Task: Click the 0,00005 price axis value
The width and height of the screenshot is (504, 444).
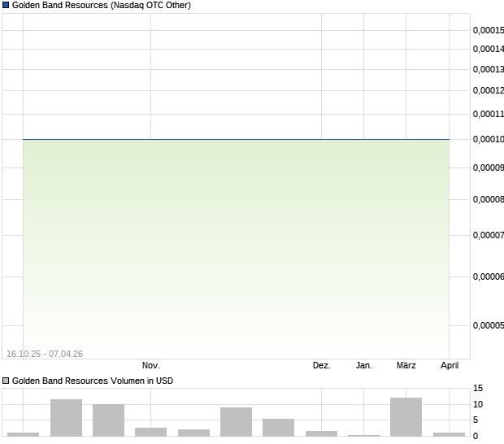Action: pos(489,325)
